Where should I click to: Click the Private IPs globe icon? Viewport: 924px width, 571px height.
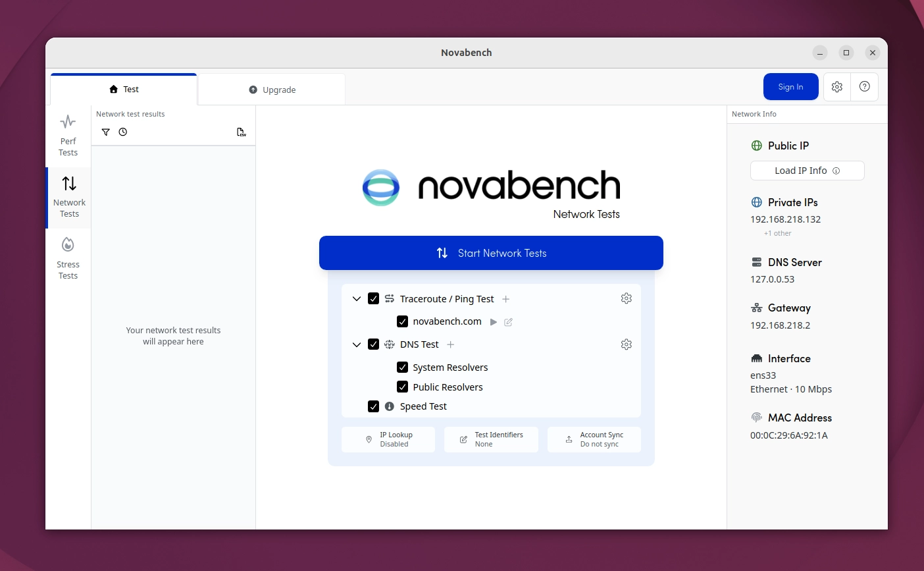[757, 202]
